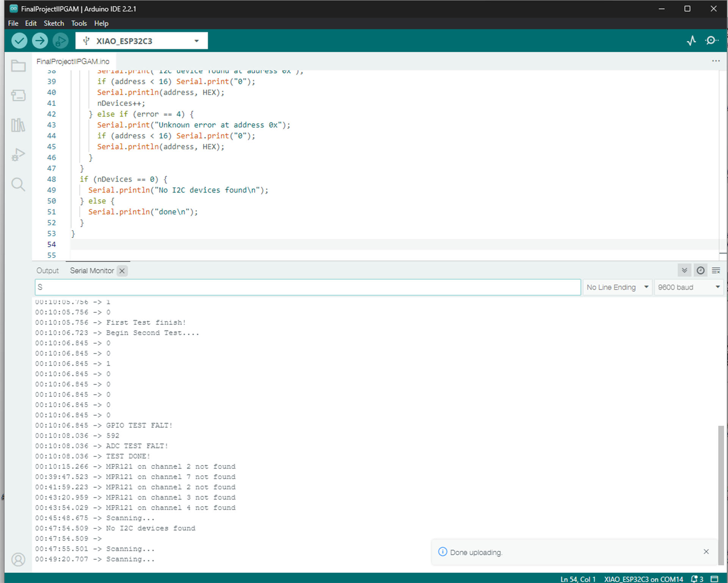The width and height of the screenshot is (728, 583).
Task: Switch to the Output tab
Action: pyautogui.click(x=47, y=270)
